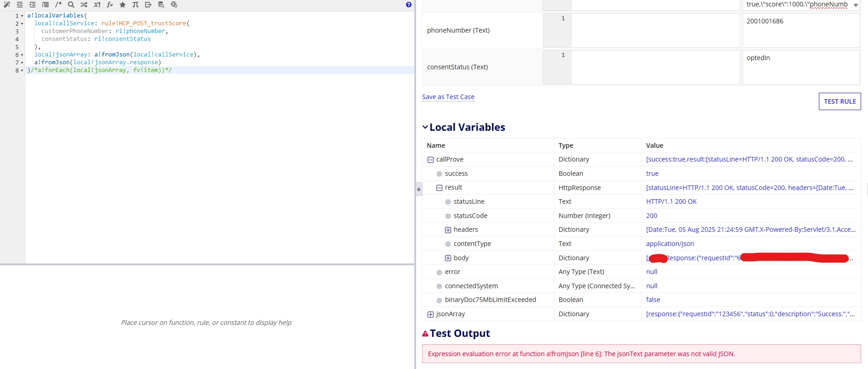
Task: Click the Format expression magic wand icon
Action: point(7,5)
